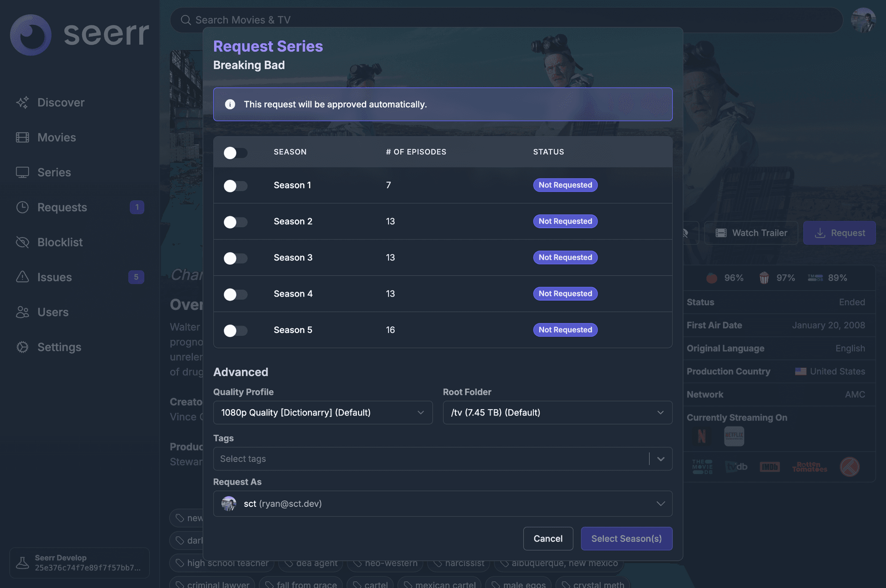The image size is (886, 588).
Task: Enable the Season 5 toggle
Action: (x=235, y=331)
